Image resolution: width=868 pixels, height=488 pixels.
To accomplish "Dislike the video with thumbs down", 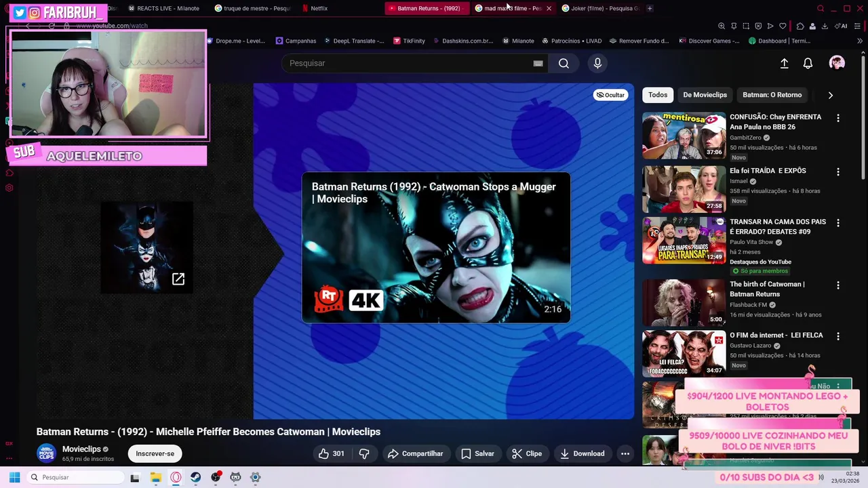I will click(x=364, y=453).
